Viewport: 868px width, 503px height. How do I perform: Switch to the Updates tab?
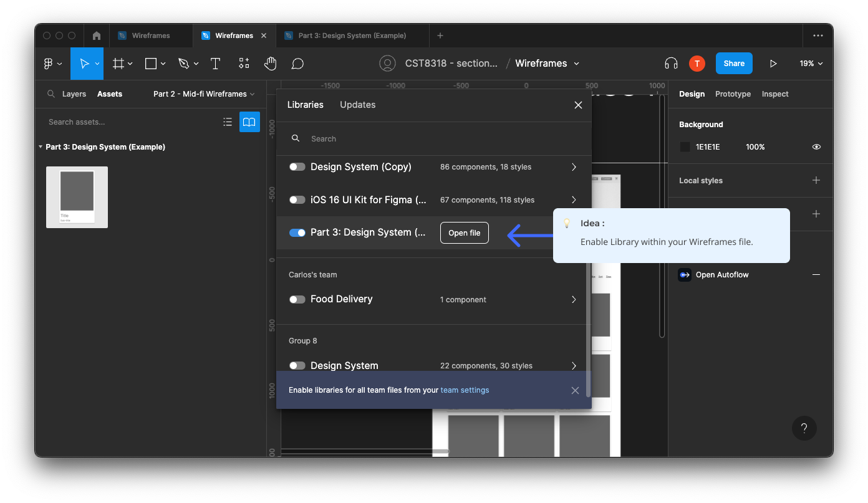pyautogui.click(x=357, y=105)
